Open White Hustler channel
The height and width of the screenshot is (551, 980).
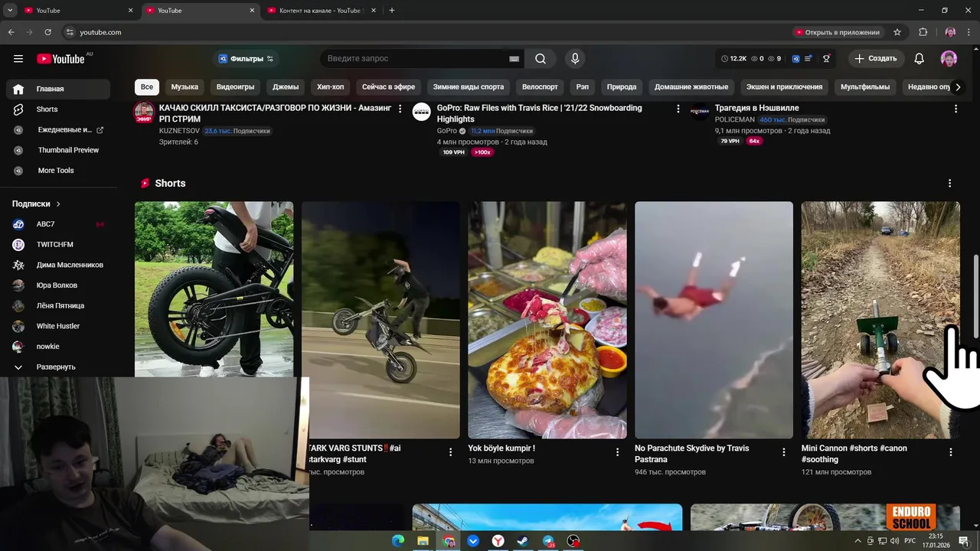click(57, 326)
